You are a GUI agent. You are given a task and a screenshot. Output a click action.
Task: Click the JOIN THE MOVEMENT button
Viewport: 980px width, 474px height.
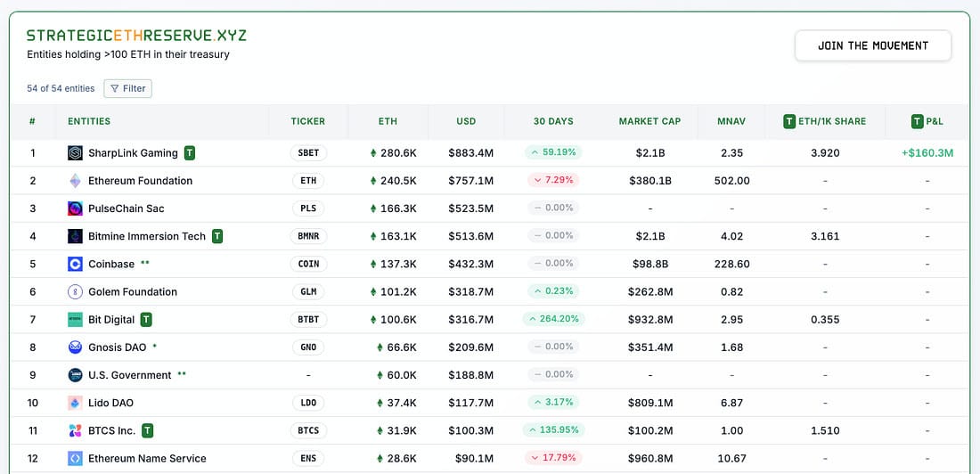873,45
